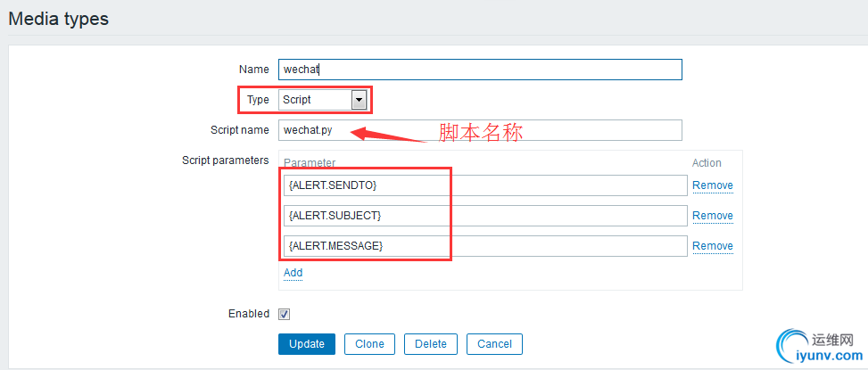Add a new script parameter
This screenshot has width=868, height=370.
(x=293, y=273)
